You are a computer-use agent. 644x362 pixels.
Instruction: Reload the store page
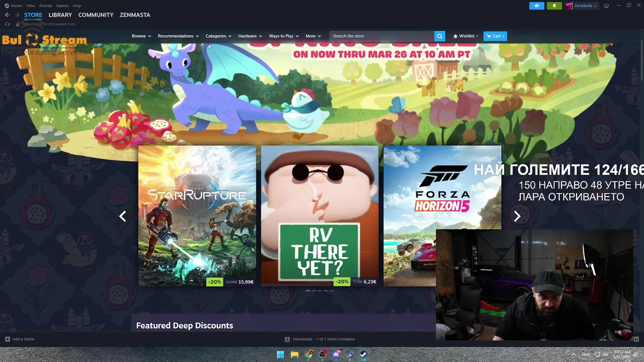point(7,24)
